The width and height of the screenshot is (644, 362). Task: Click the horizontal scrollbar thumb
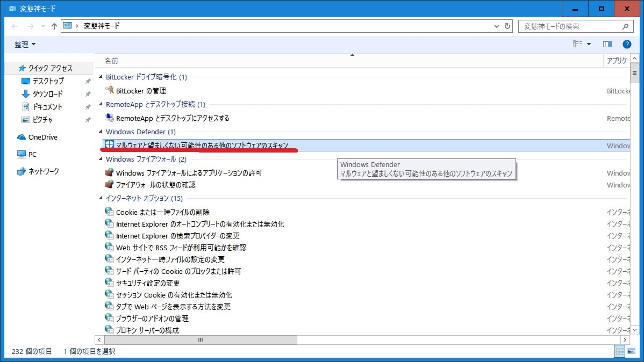[x=201, y=340]
